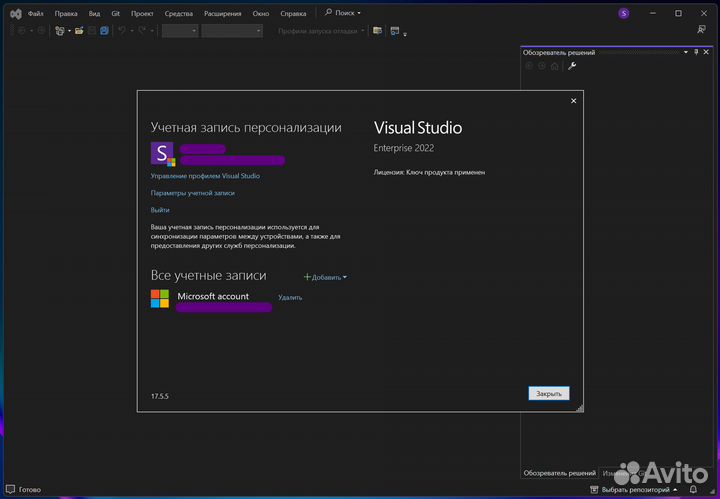
Task: Expand the undo history dropdown arrow
Action: (132, 31)
